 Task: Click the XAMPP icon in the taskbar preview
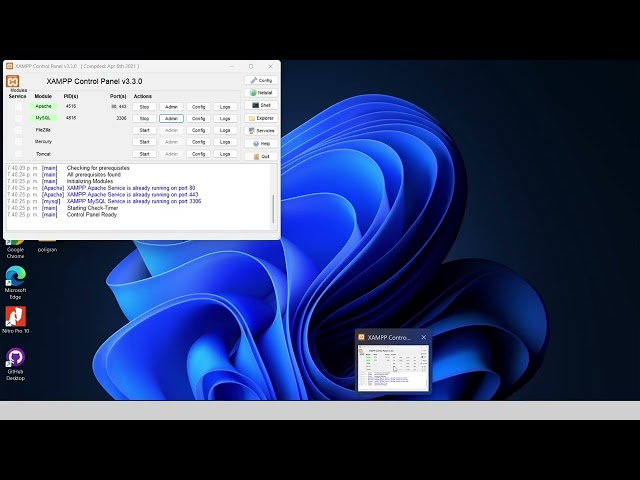pyautogui.click(x=361, y=337)
